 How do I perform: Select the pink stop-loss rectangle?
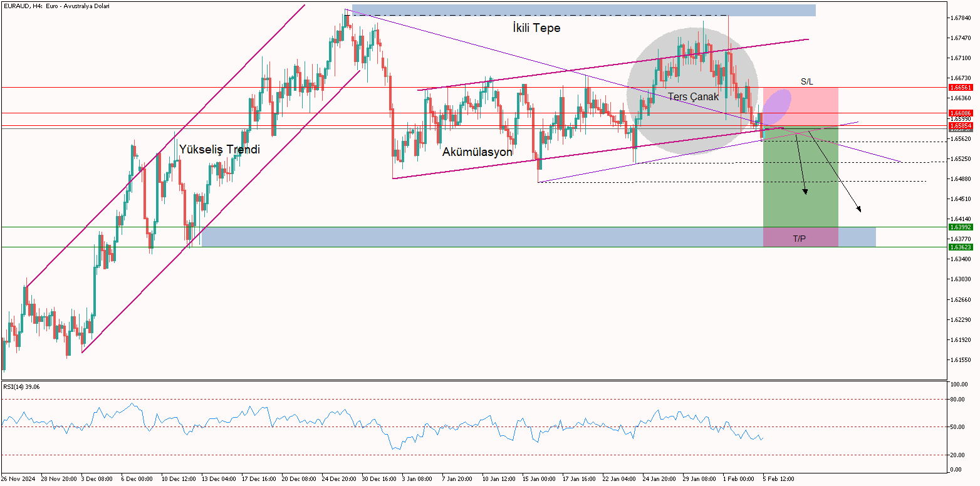click(801, 106)
